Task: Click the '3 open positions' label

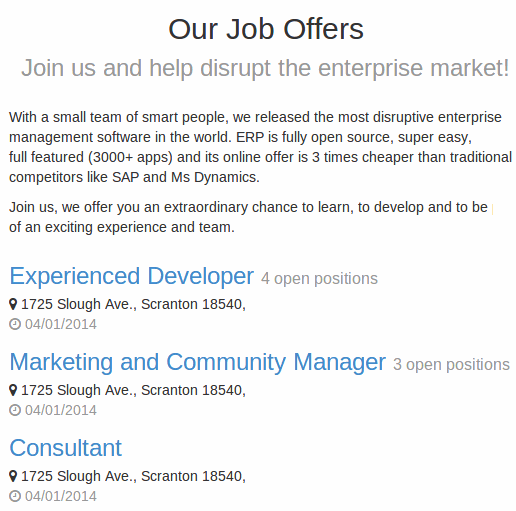Action: click(x=451, y=365)
